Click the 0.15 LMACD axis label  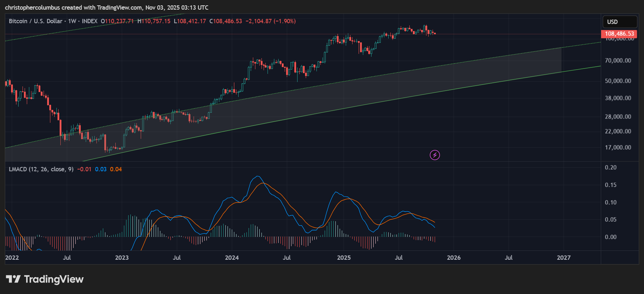[x=611, y=185]
